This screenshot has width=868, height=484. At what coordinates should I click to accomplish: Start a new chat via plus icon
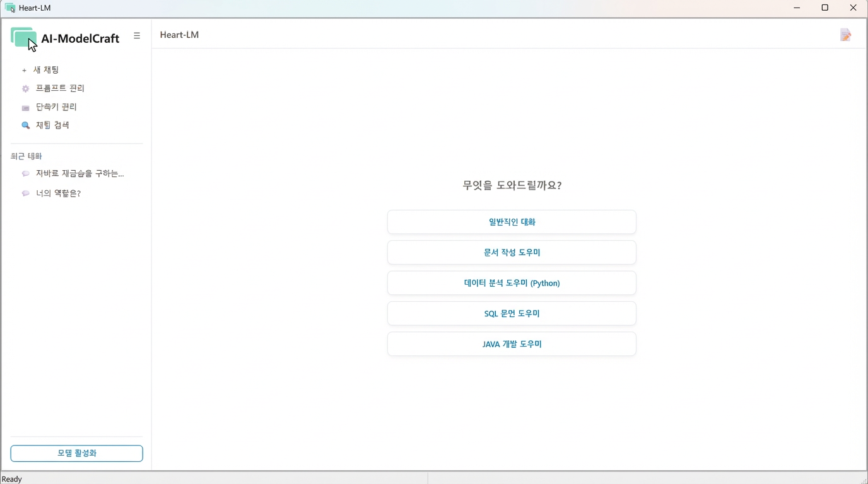point(24,71)
